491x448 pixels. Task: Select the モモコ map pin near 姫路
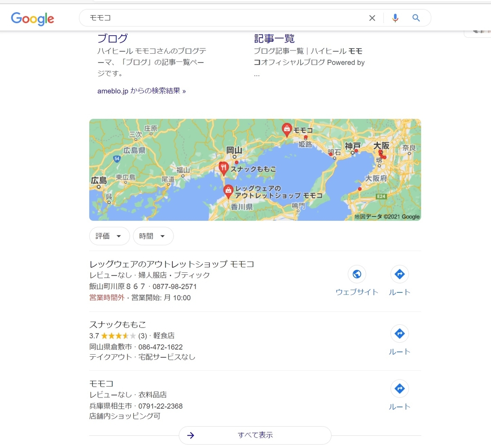(287, 129)
